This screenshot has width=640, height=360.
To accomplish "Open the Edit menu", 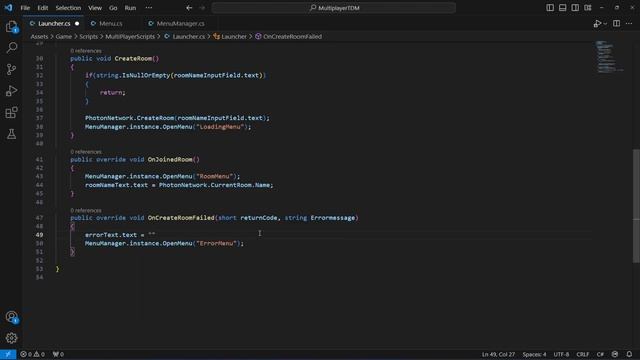I will point(42,8).
